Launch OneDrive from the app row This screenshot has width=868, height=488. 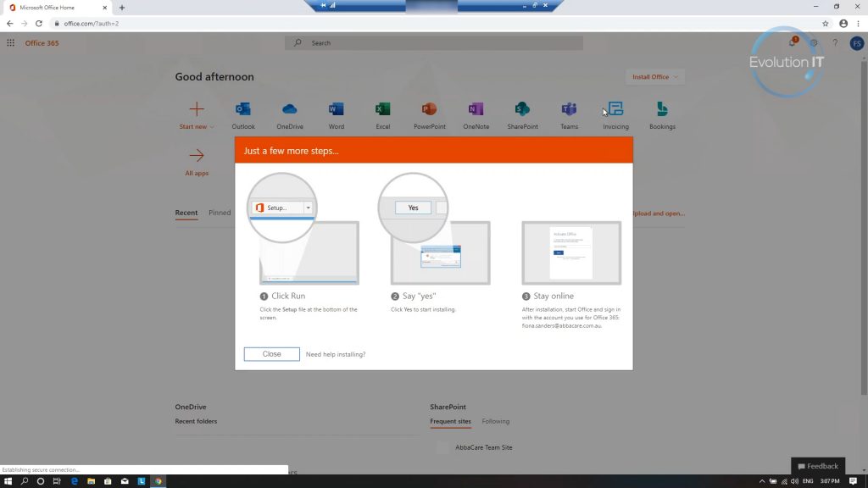click(x=290, y=115)
